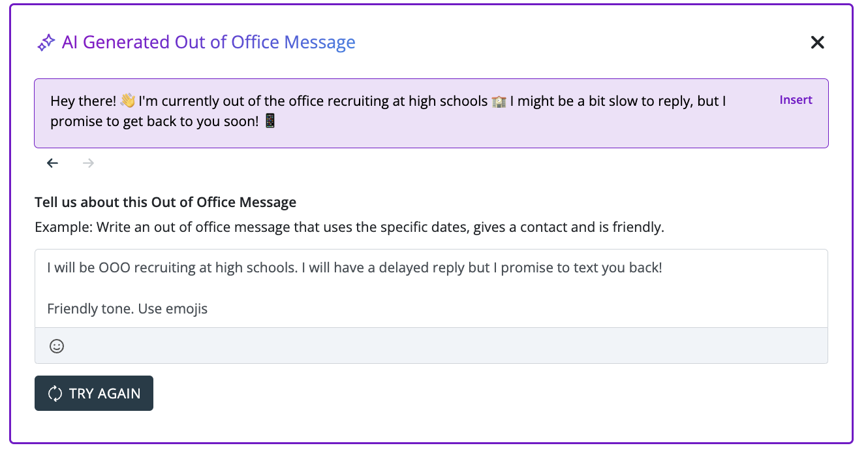The height and width of the screenshot is (452, 868).
Task: Click the school building emoji in the message
Action: click(x=499, y=101)
